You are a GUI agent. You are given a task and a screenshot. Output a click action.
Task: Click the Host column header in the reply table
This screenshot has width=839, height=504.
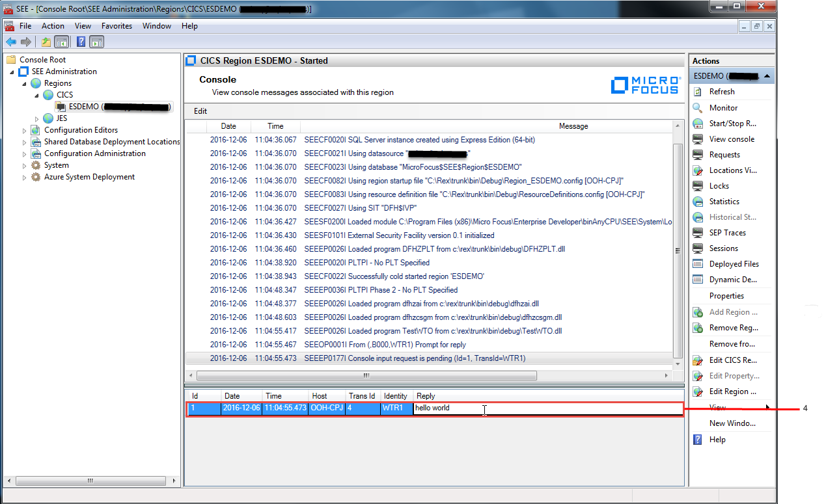pyautogui.click(x=327, y=396)
